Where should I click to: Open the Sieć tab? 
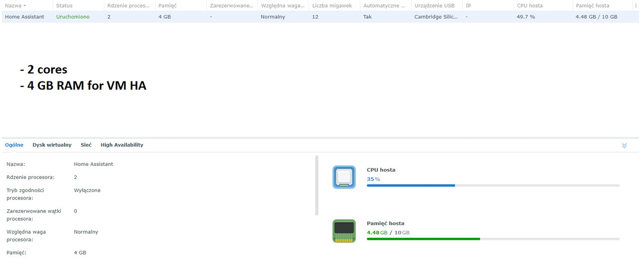pyautogui.click(x=86, y=145)
